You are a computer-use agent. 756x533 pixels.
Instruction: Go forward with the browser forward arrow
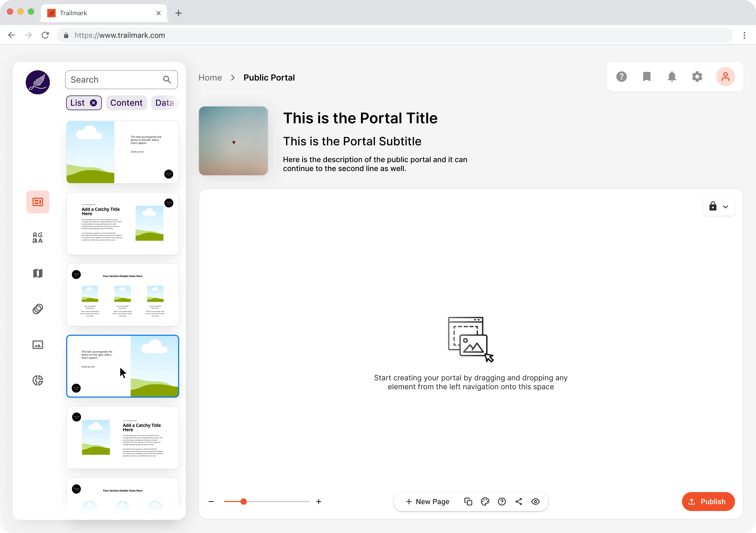click(x=29, y=35)
